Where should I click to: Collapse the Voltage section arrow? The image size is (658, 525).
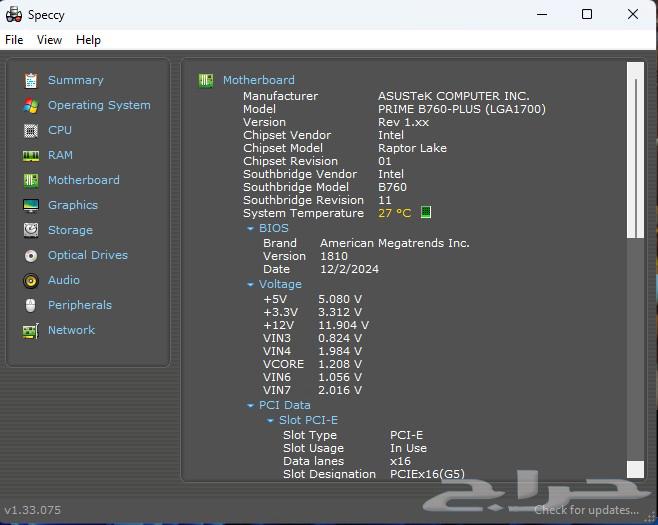250,285
